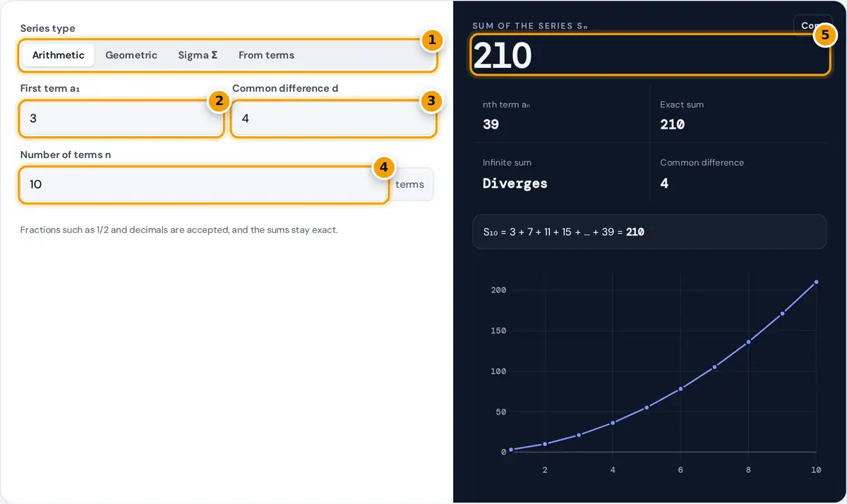Click the large 210 sum result
Viewport: 847px width, 504px height.
click(x=502, y=55)
